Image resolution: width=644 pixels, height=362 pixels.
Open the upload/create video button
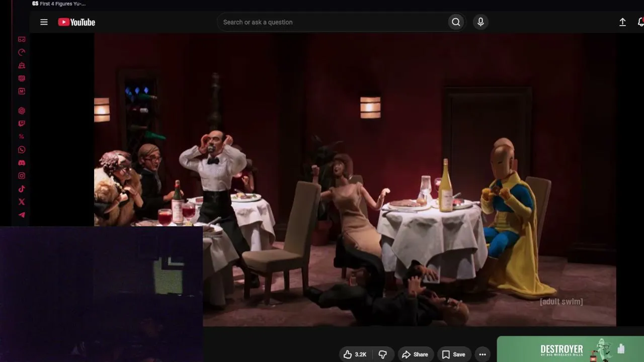(622, 22)
